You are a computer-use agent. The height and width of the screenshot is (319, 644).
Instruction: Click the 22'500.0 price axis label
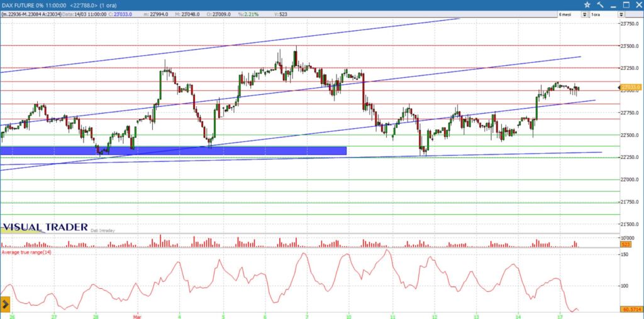click(x=629, y=135)
